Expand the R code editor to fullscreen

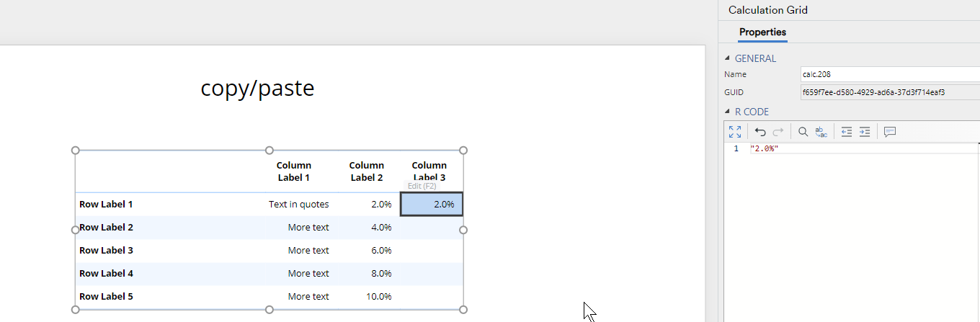(x=735, y=132)
